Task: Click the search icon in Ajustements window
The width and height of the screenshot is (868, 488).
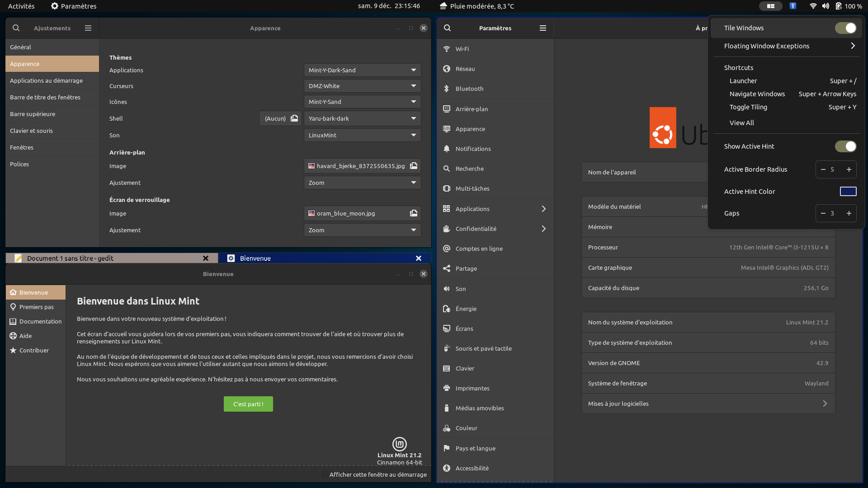Action: (x=16, y=28)
